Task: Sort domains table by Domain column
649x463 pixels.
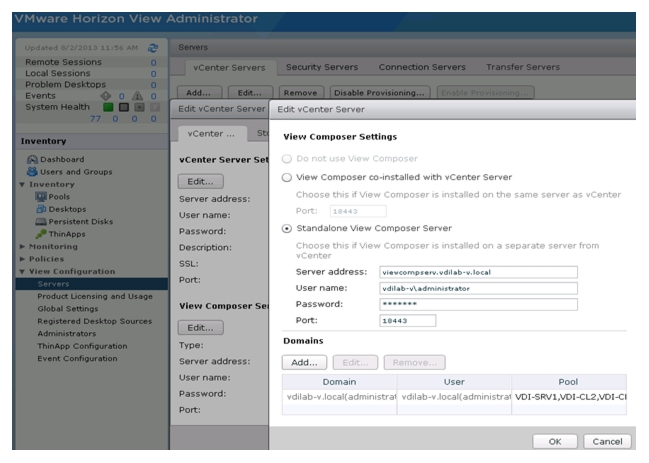Action: point(339,382)
